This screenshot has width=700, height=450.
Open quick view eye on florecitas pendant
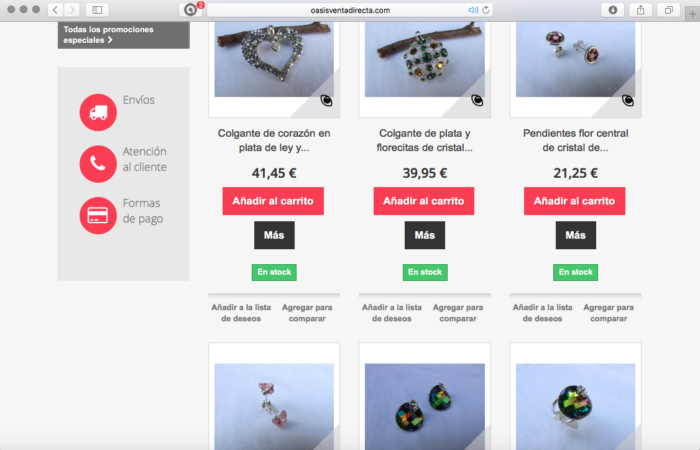[477, 101]
